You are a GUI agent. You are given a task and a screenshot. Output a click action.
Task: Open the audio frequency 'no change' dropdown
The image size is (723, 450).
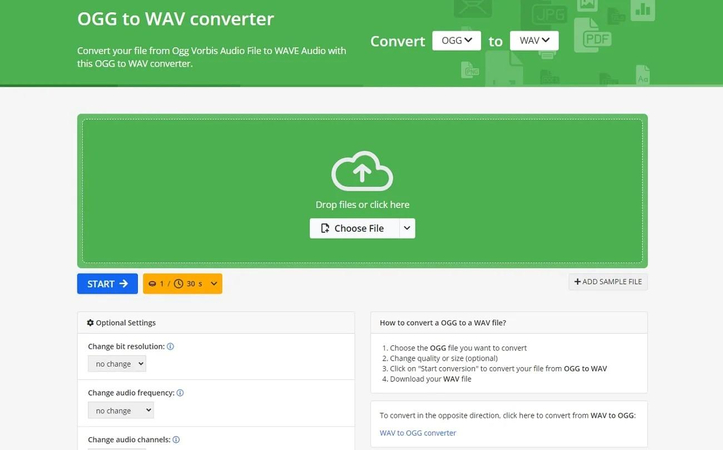click(x=121, y=410)
